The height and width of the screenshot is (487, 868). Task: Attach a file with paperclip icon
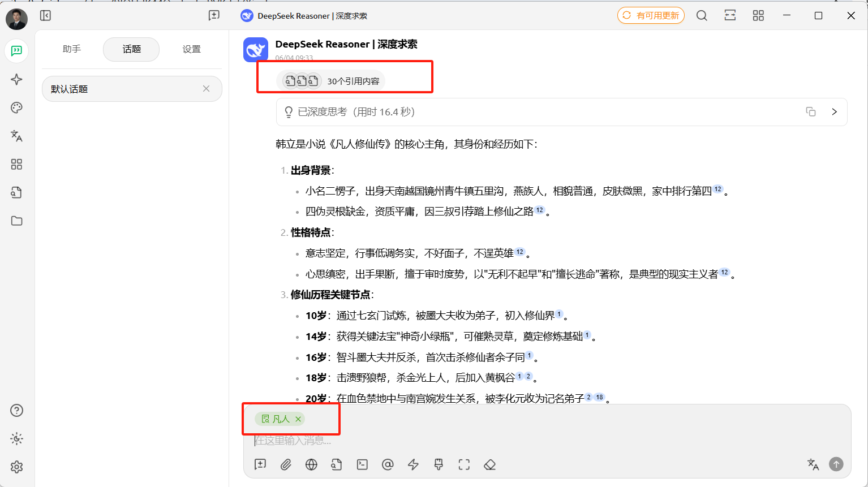coord(286,464)
